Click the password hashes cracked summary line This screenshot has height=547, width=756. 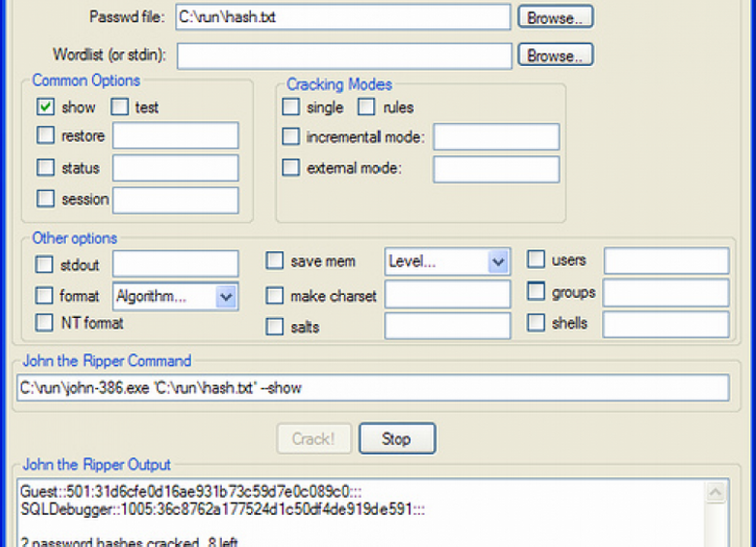[x=129, y=542]
